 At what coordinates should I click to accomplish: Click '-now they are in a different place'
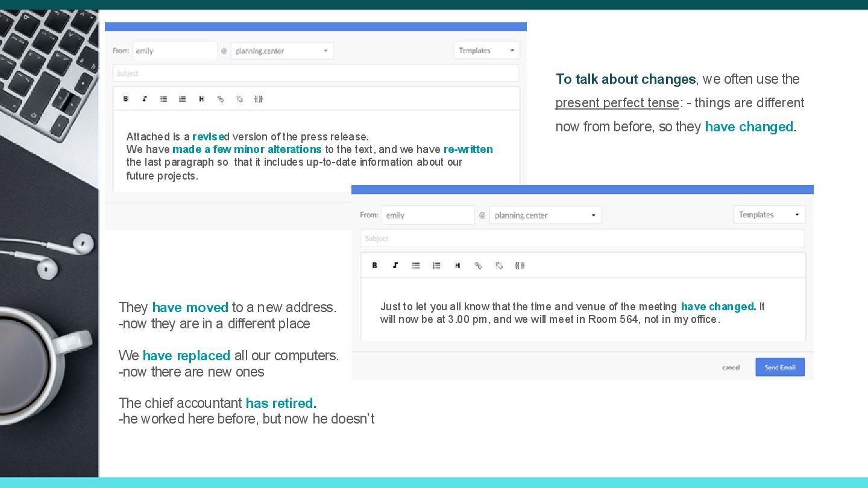pyautogui.click(x=215, y=324)
